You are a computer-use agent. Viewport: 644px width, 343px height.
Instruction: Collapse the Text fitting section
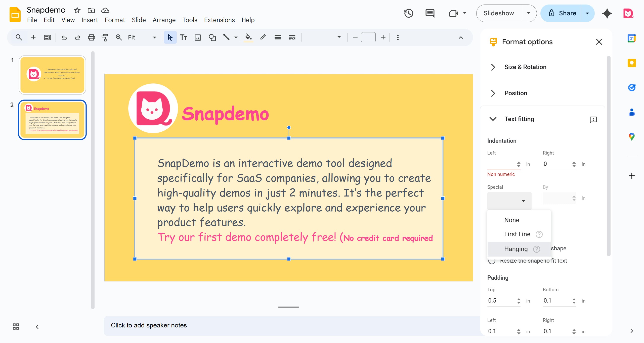tap(493, 119)
